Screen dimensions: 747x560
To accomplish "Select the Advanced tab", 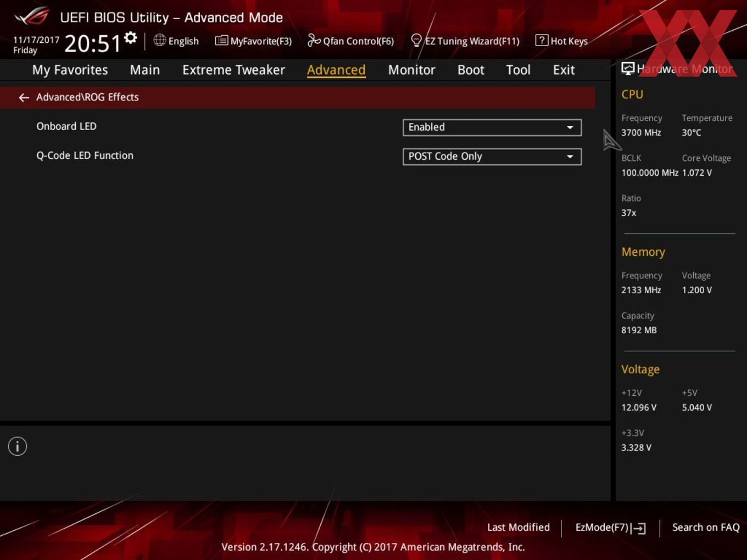I will click(x=336, y=70).
